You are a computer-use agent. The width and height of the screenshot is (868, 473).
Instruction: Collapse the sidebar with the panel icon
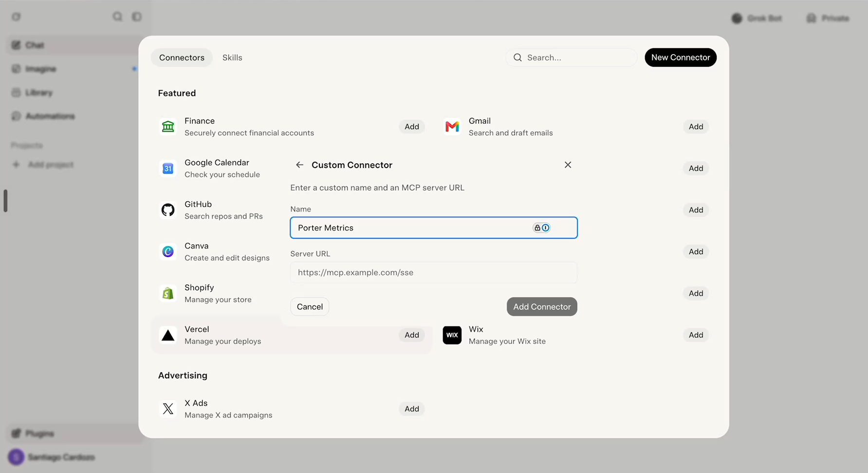point(137,17)
